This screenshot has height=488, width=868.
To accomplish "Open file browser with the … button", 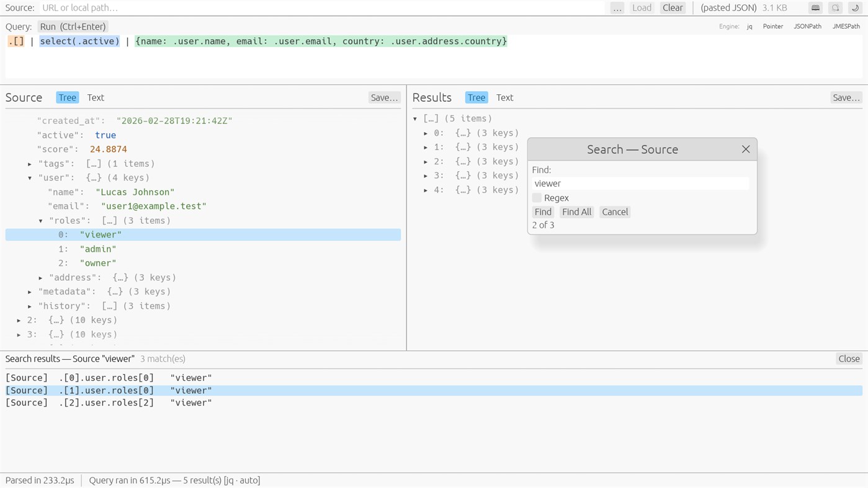I will pos(617,8).
